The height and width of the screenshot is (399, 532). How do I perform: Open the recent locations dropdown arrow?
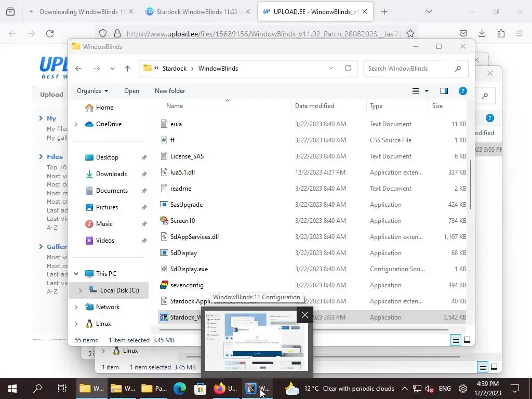click(112, 69)
